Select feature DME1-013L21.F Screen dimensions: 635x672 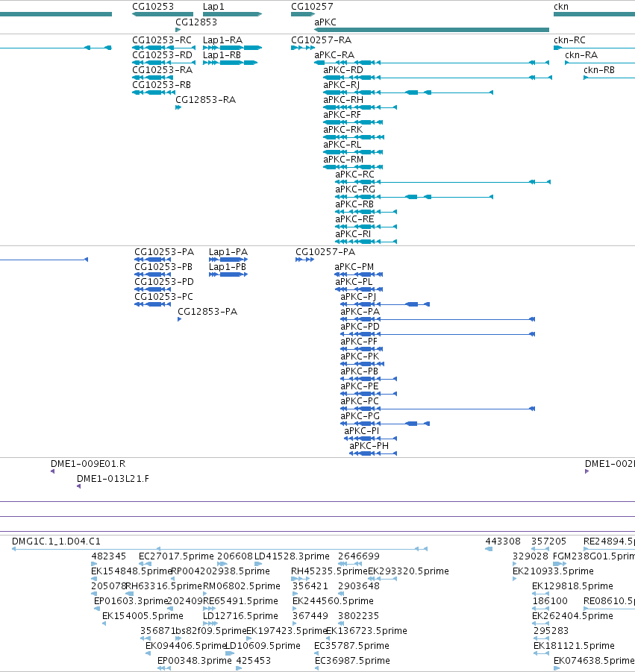click(79, 486)
